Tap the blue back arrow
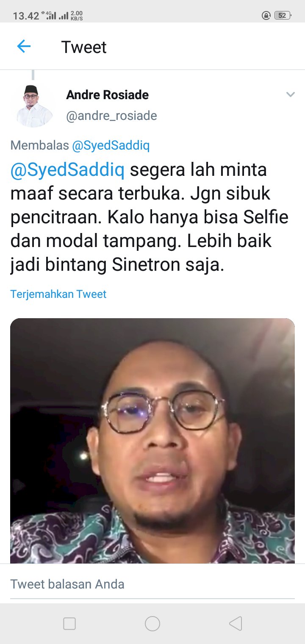 click(x=24, y=47)
